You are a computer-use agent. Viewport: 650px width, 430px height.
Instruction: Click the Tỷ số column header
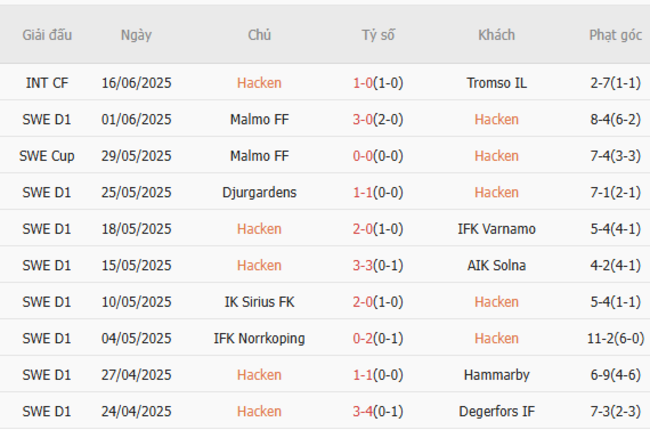tap(378, 35)
